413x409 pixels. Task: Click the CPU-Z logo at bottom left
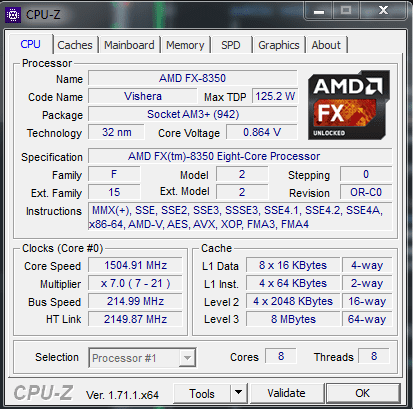coord(43,393)
